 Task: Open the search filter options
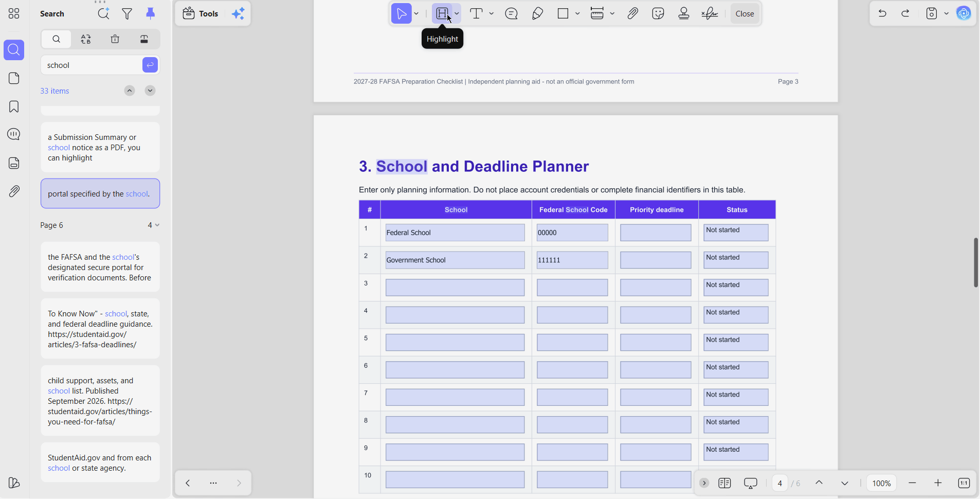point(127,14)
